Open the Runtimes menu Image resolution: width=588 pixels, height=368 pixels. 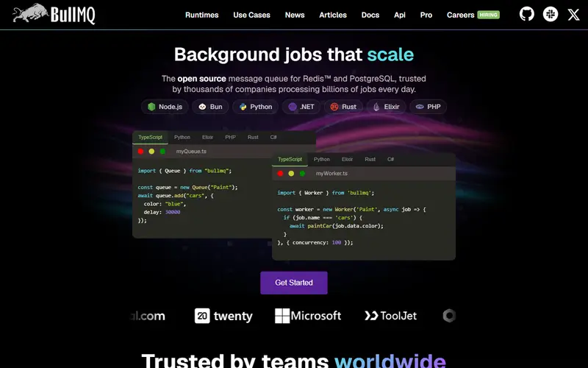pos(201,15)
